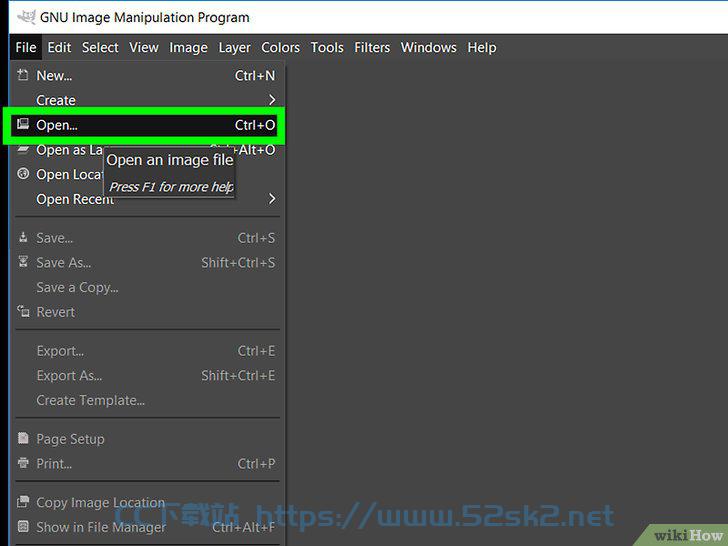Click the Print printer icon

(x=23, y=462)
